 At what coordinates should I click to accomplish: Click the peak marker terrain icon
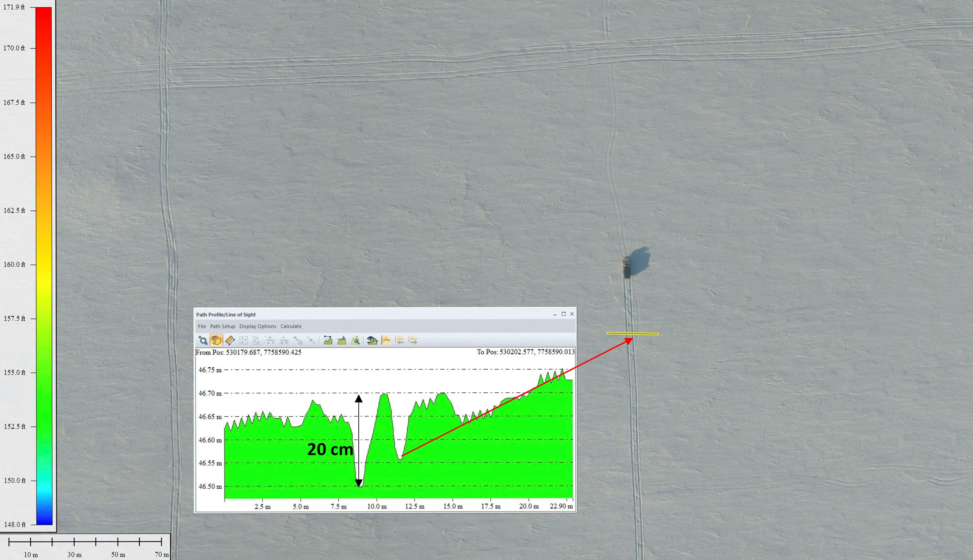coord(342,340)
